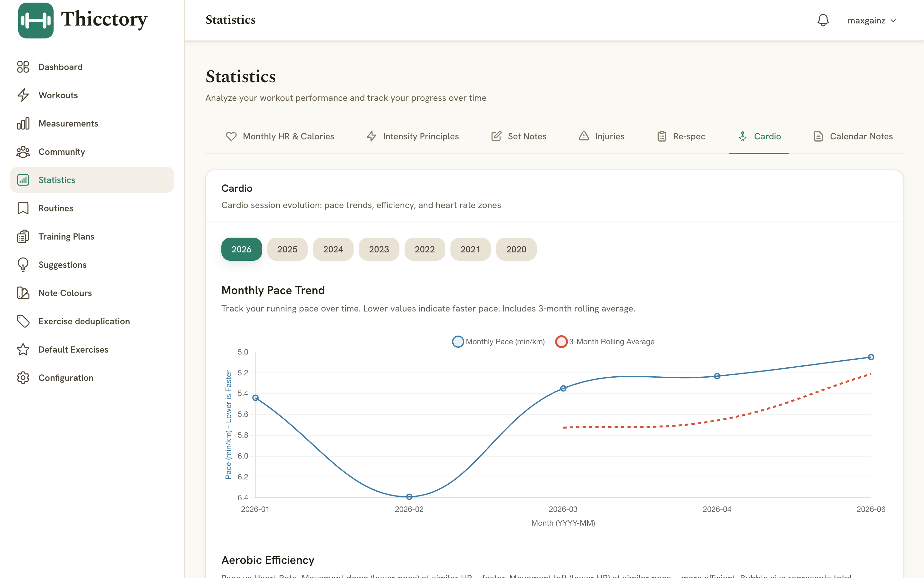The width and height of the screenshot is (924, 578).
Task: Click the runner icon on Cardio tab
Action: pos(743,136)
